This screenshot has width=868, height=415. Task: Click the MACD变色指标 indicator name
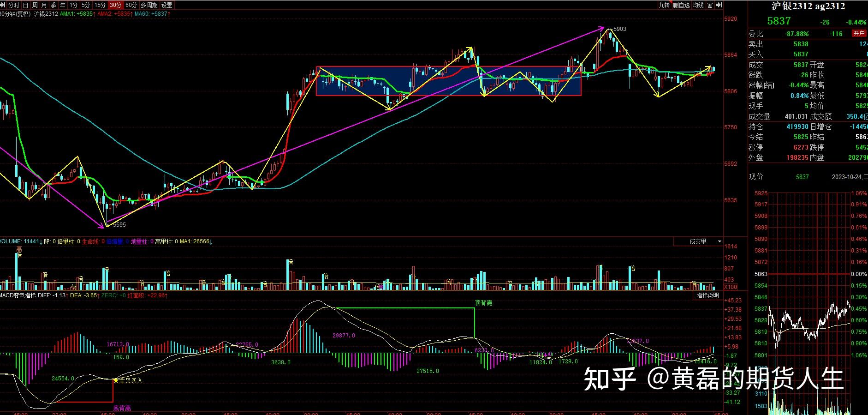[x=18, y=295]
